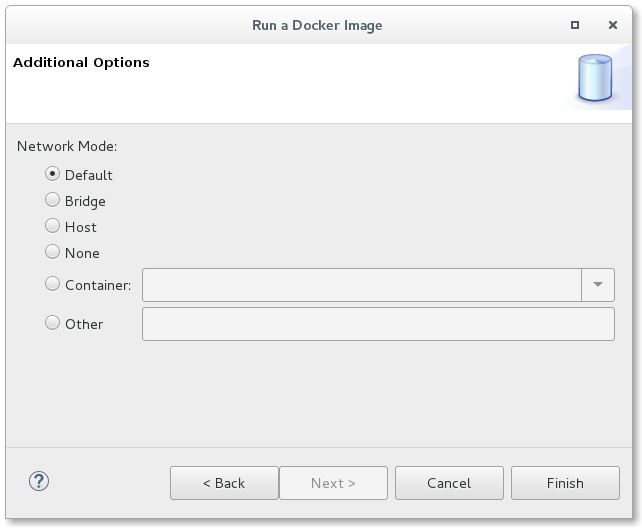Click the Network Mode label
This screenshot has height=528, width=642.
pos(67,146)
